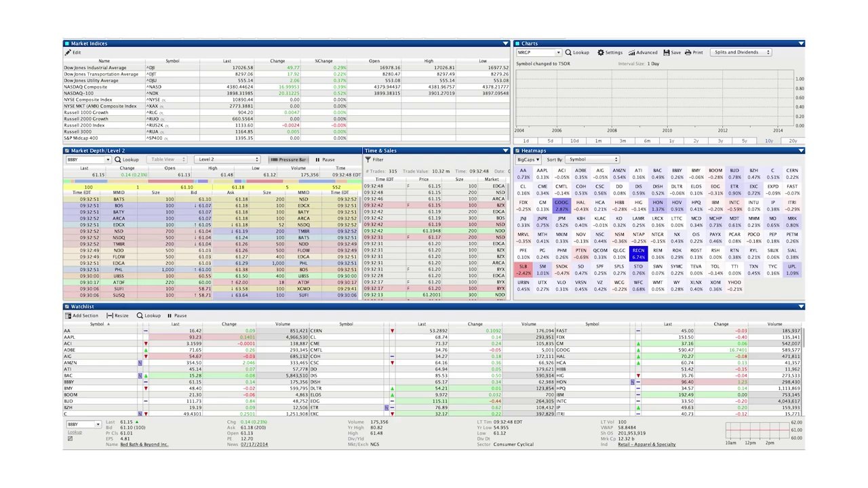
Task: Select the 3m chart range tab
Action: coord(623,140)
